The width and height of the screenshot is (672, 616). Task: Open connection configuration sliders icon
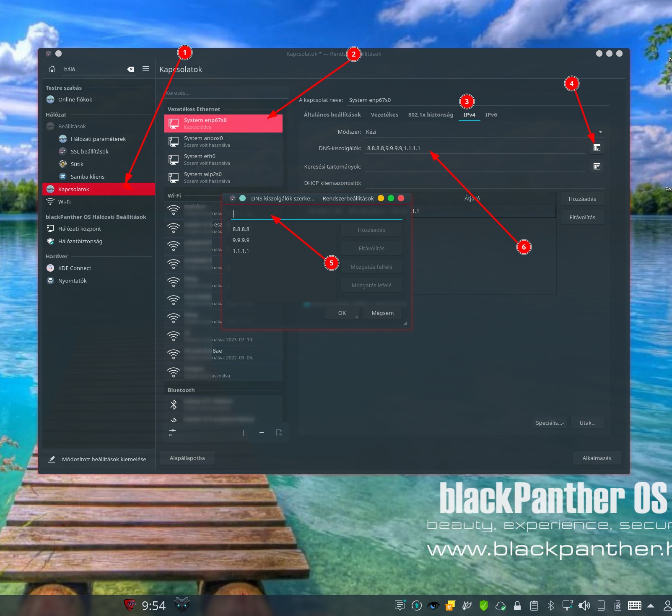tap(173, 433)
